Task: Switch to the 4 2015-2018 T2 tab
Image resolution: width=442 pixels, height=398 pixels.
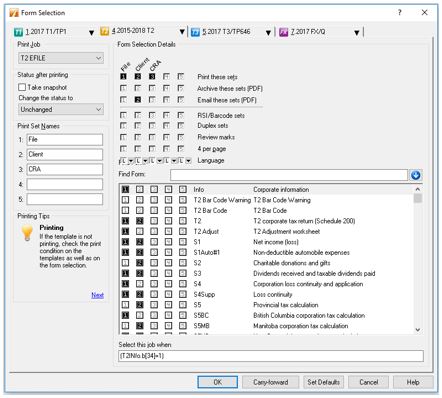Action: (x=133, y=31)
